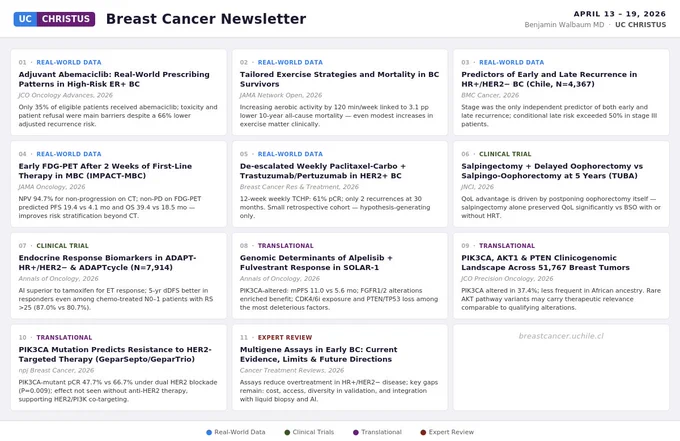Viewport: 680px width, 441px height.
Task: Open article Multigene Assays in Early BC
Action: (x=318, y=354)
